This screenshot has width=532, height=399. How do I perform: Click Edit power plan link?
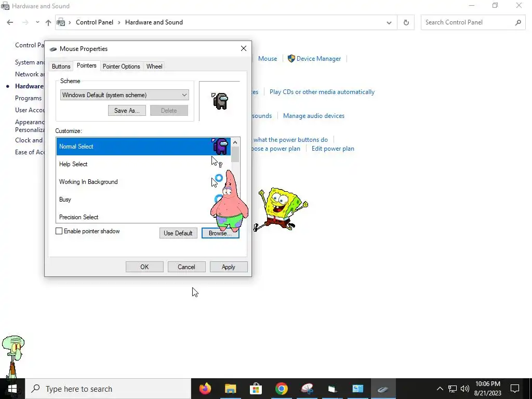pyautogui.click(x=333, y=149)
